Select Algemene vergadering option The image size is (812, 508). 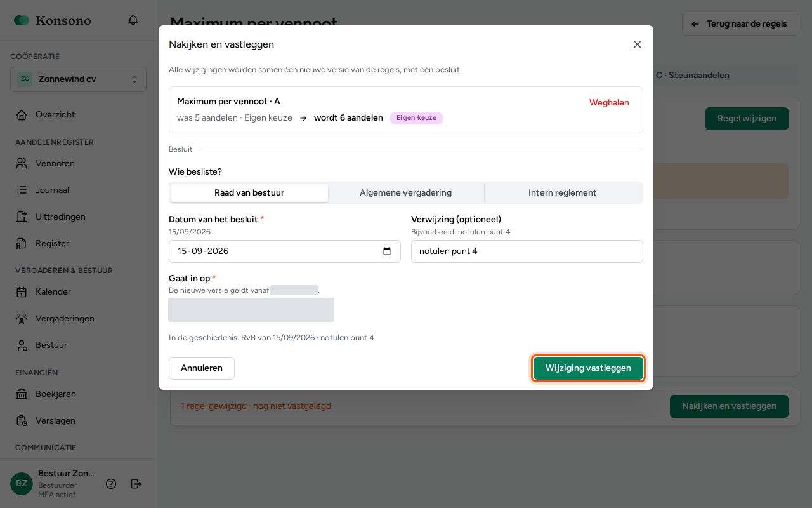point(406,193)
